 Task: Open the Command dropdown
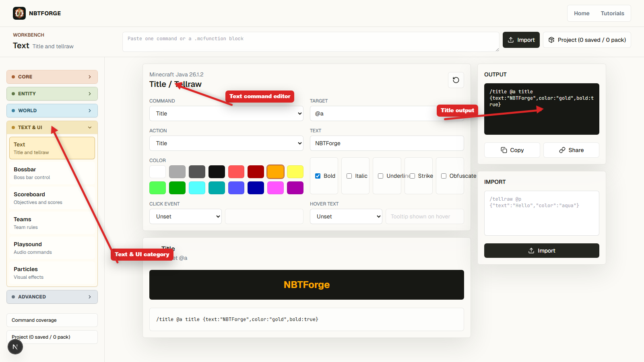pos(226,113)
